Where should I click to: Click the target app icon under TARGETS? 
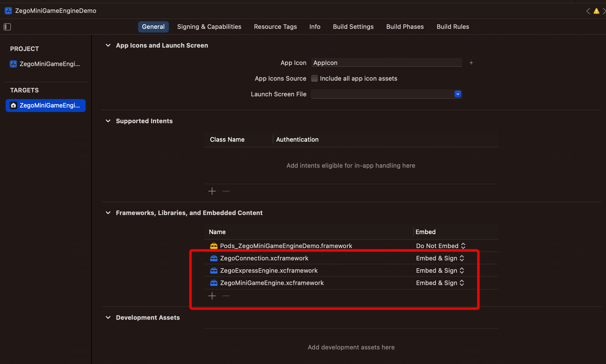click(13, 105)
